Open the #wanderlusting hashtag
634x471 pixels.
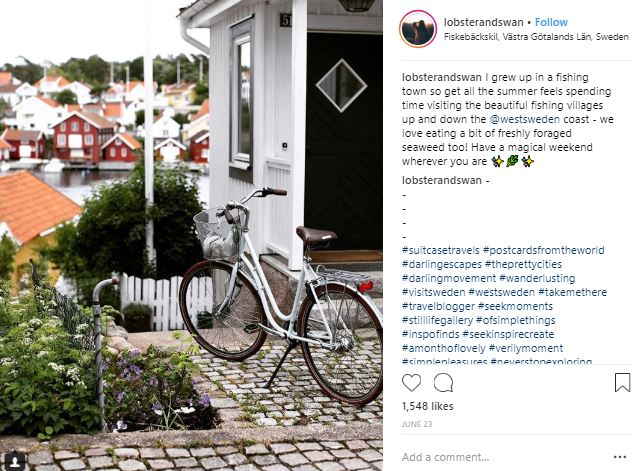pyautogui.click(x=537, y=279)
